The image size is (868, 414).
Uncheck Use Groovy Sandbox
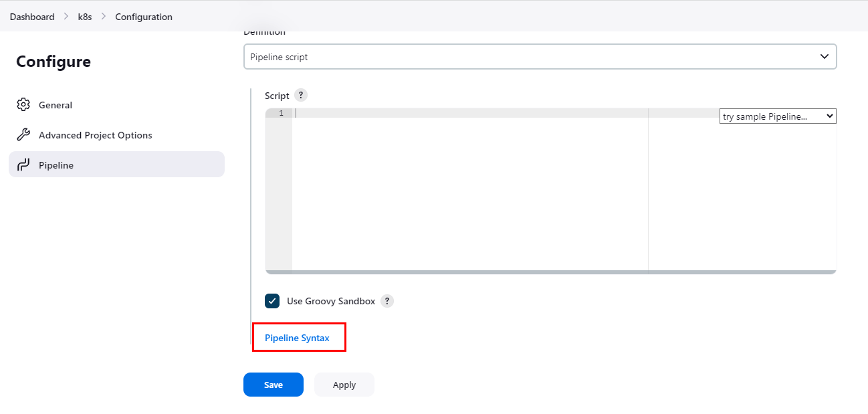click(x=272, y=301)
